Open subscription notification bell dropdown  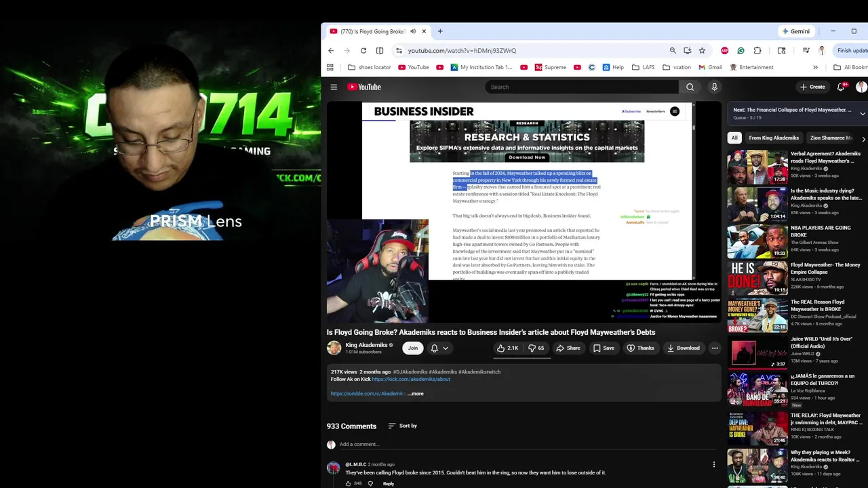click(439, 348)
